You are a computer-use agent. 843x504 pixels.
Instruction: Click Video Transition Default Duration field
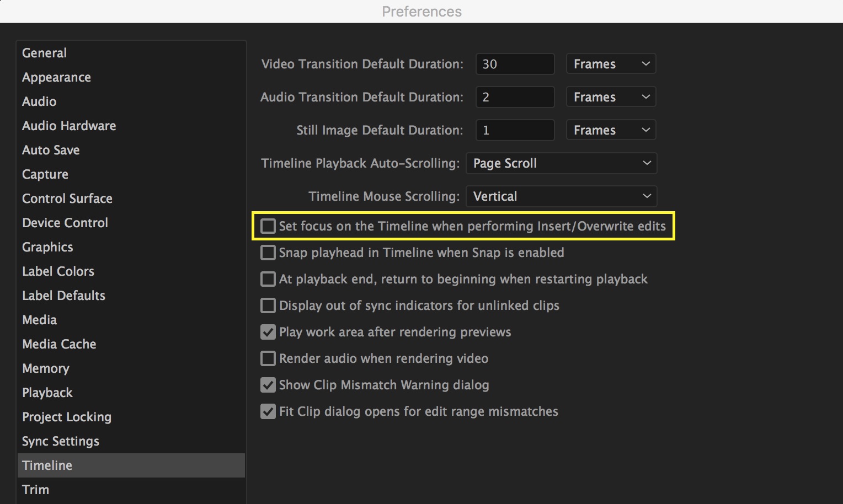click(x=515, y=64)
